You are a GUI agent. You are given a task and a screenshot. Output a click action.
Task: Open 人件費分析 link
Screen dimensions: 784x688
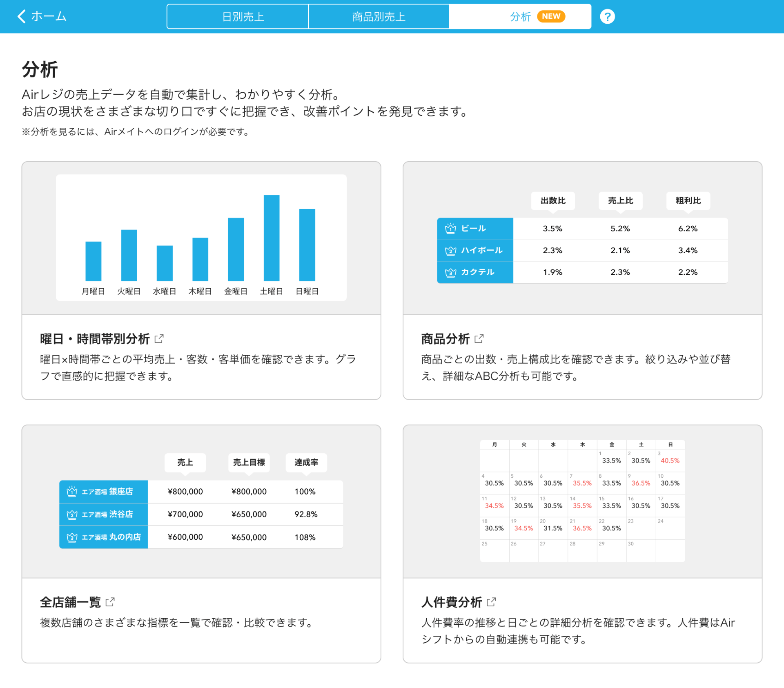452,602
